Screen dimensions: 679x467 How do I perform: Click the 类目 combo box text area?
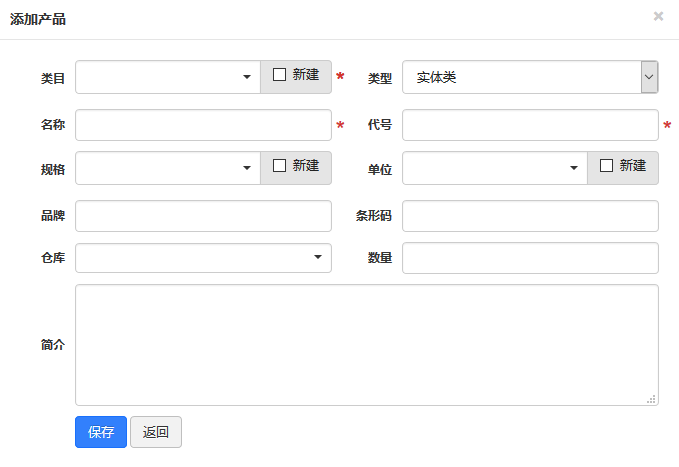click(157, 77)
